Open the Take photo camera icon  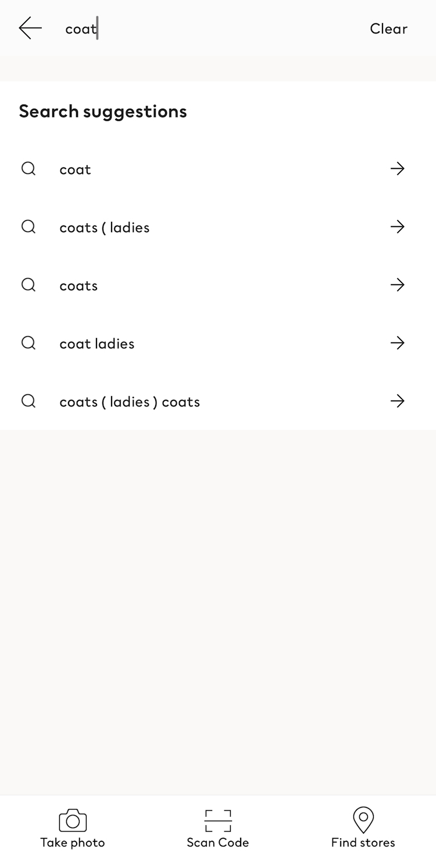click(x=73, y=820)
